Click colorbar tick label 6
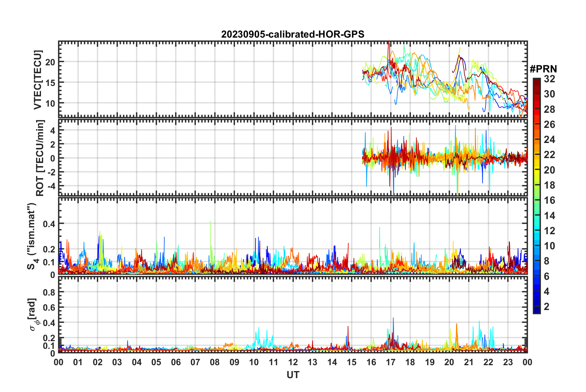The image size is (586, 392). tap(547, 276)
